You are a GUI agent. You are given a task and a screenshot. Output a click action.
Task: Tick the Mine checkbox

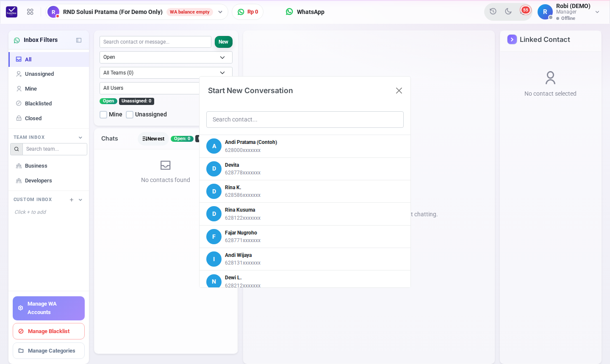pos(103,115)
